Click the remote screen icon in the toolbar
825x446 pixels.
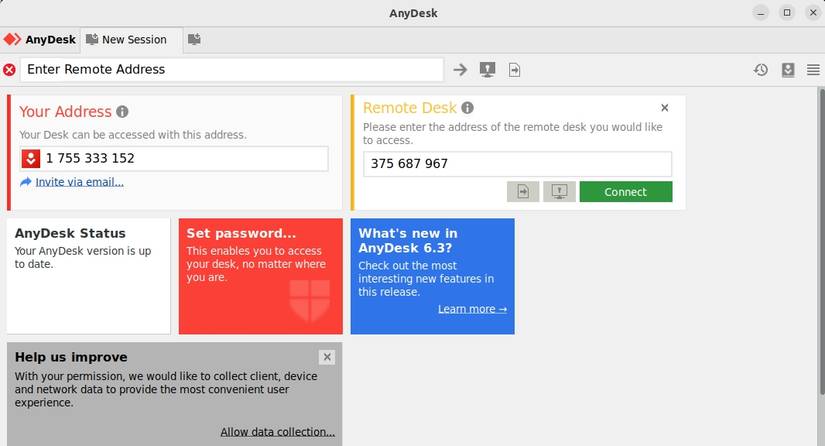(487, 70)
